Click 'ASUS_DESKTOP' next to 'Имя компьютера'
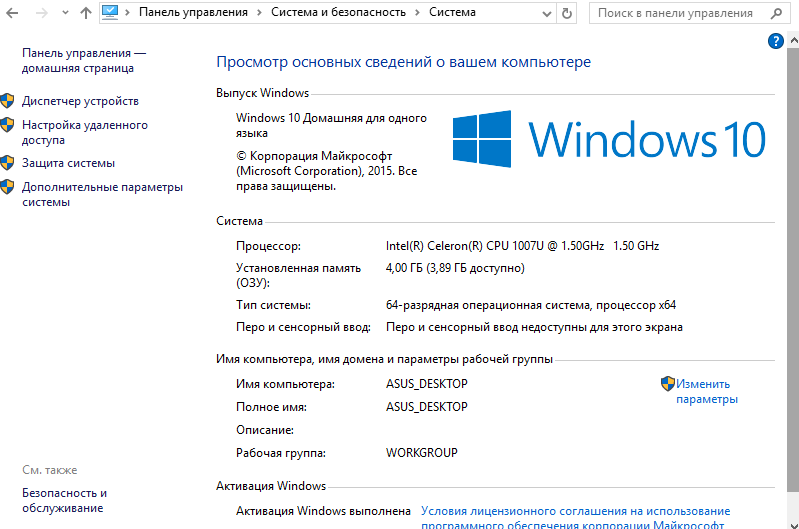Screen dimensions: 799x529 [x=427, y=384]
